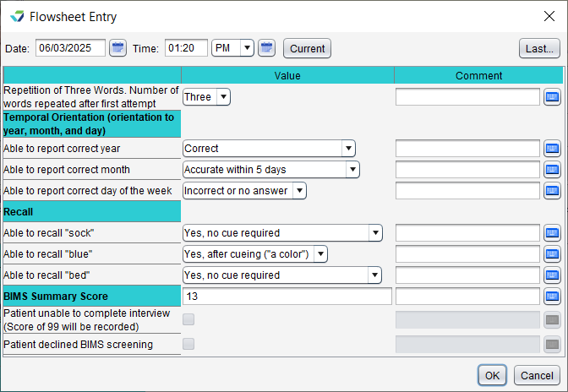This screenshot has height=392, width=568.
Task: Click the time picker icon beside PM
Action: coord(266,48)
